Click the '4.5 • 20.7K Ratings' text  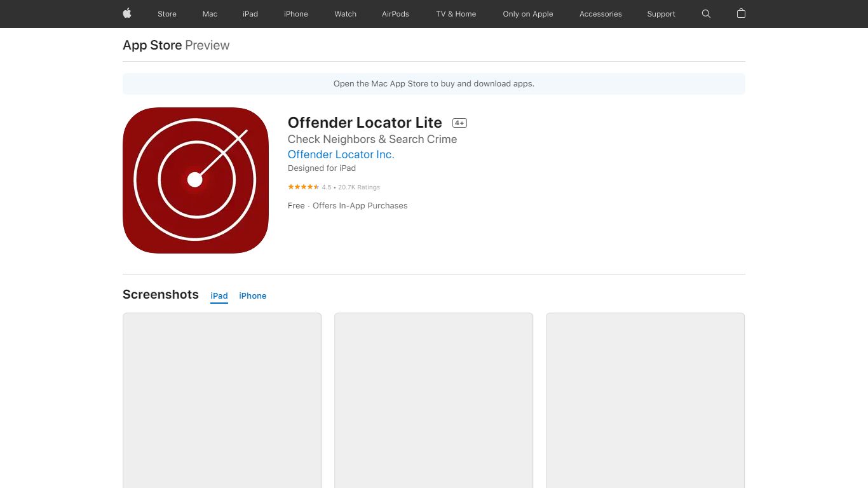tap(351, 187)
